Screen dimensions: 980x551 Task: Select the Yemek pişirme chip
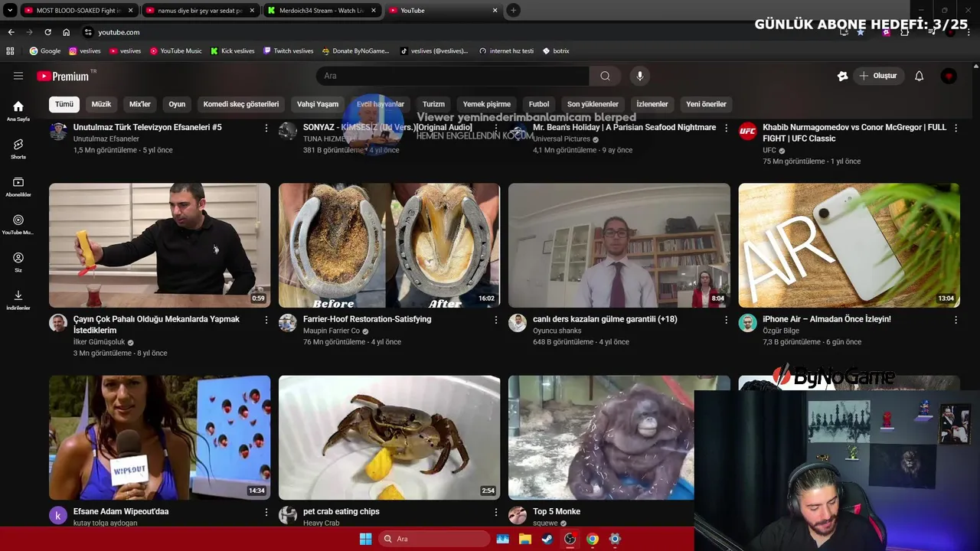487,104
